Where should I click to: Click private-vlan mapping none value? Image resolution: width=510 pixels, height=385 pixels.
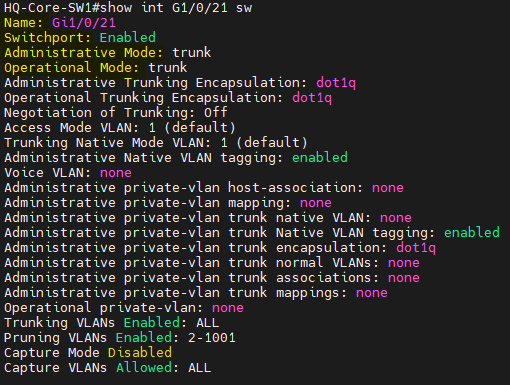316,203
